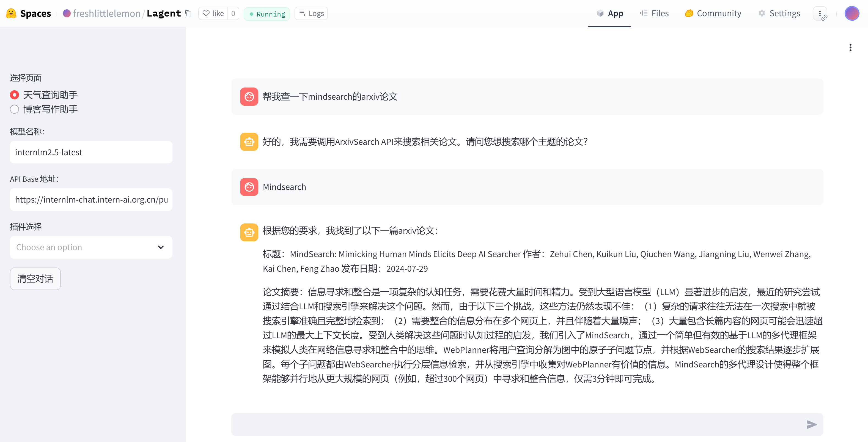Copy the Lagent space name icon

(x=188, y=13)
